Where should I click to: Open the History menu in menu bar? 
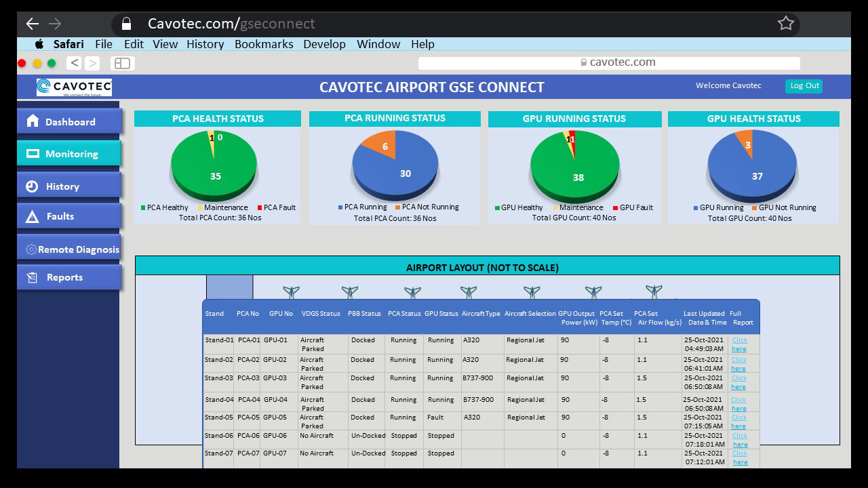coord(205,44)
